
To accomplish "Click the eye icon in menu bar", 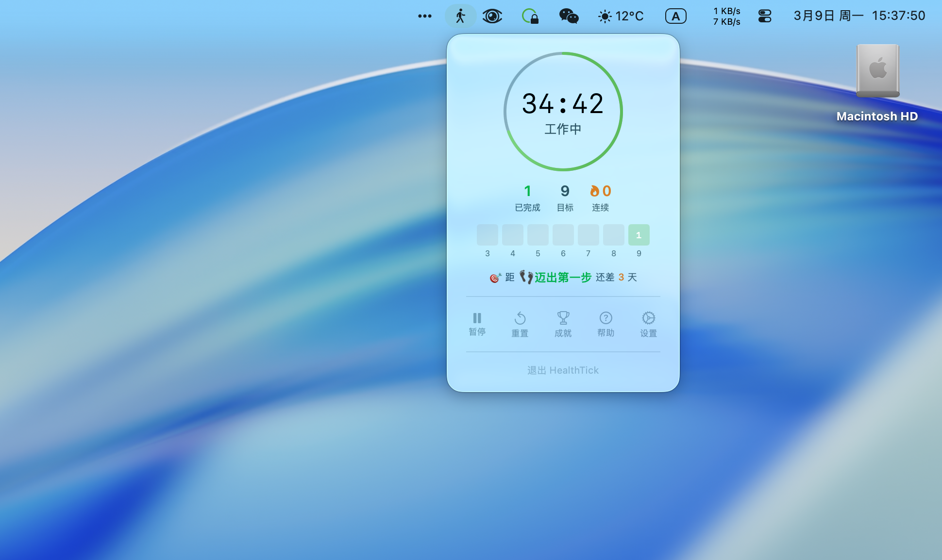I will point(492,16).
